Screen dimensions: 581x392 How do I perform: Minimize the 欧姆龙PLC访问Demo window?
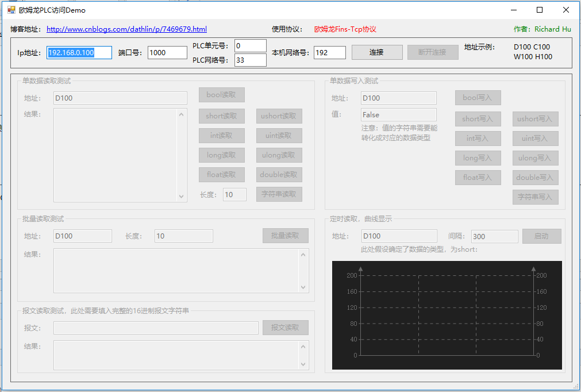pos(514,10)
